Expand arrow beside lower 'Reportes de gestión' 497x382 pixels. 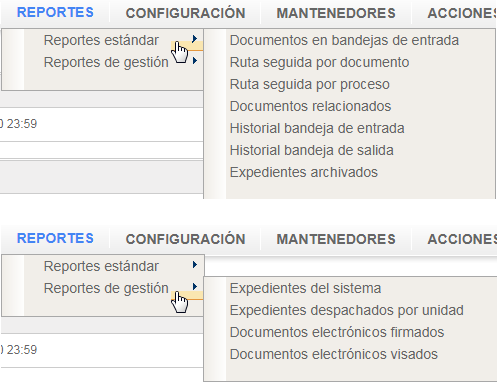(x=195, y=287)
